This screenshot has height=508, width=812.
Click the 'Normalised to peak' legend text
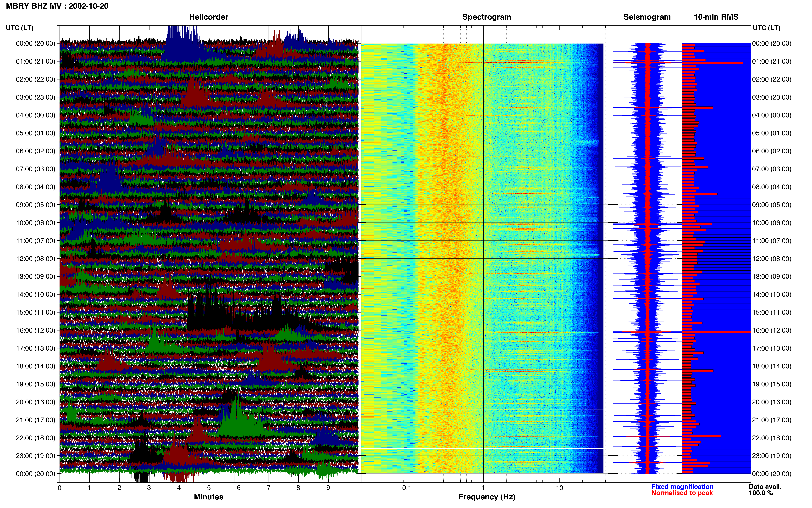(682, 493)
